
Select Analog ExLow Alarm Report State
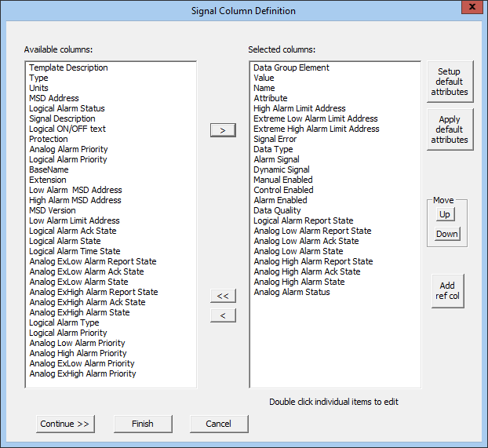93,261
